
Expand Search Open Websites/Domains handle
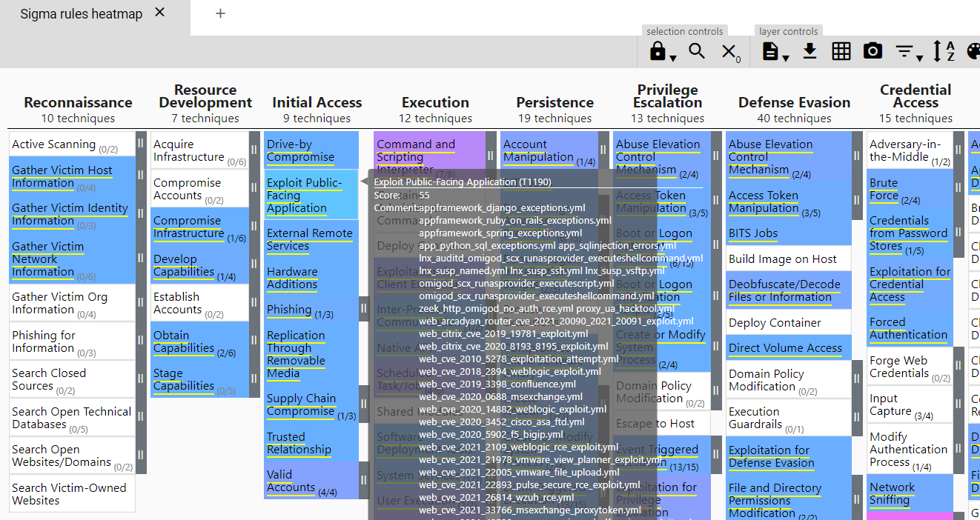(141, 456)
